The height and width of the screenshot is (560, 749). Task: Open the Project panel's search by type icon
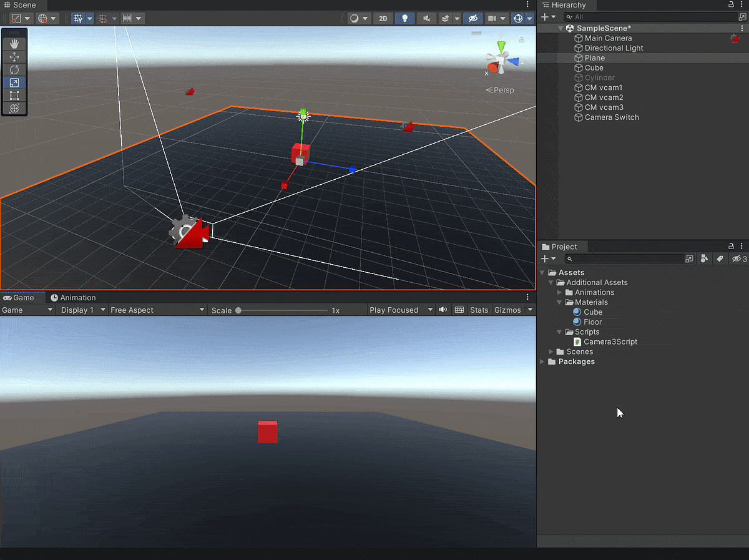[x=705, y=258]
